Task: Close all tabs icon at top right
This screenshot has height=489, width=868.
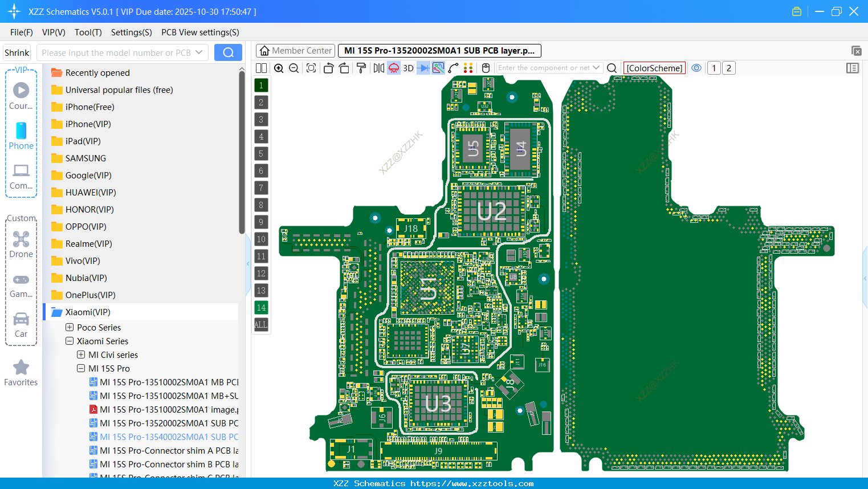Action: 856,51
